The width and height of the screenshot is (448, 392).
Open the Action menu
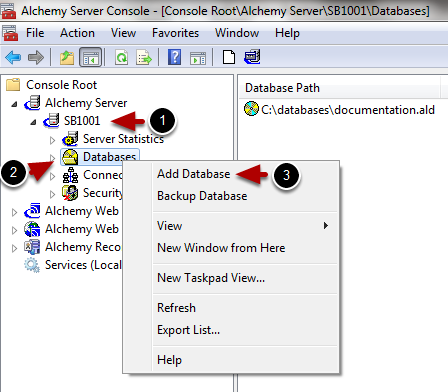pyautogui.click(x=77, y=33)
